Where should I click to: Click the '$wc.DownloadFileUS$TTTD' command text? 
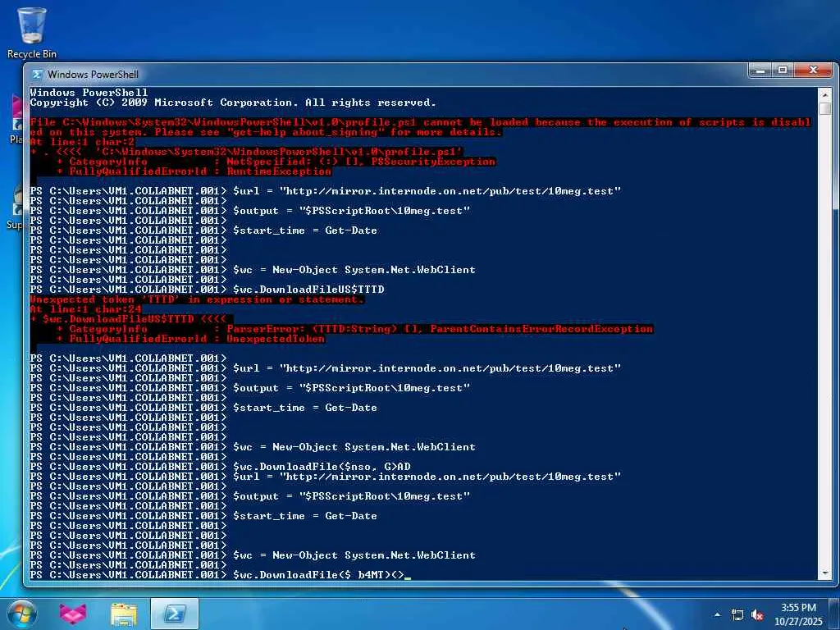point(308,290)
